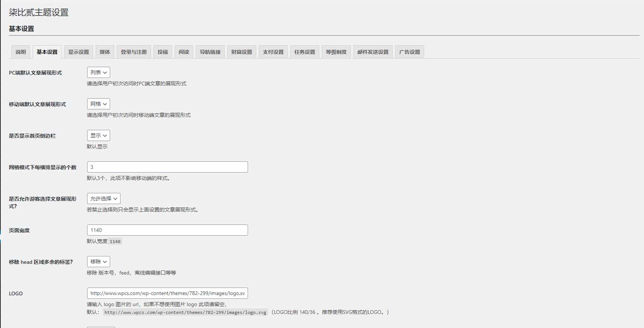Click the 默认显示 hint text

pos(97,147)
